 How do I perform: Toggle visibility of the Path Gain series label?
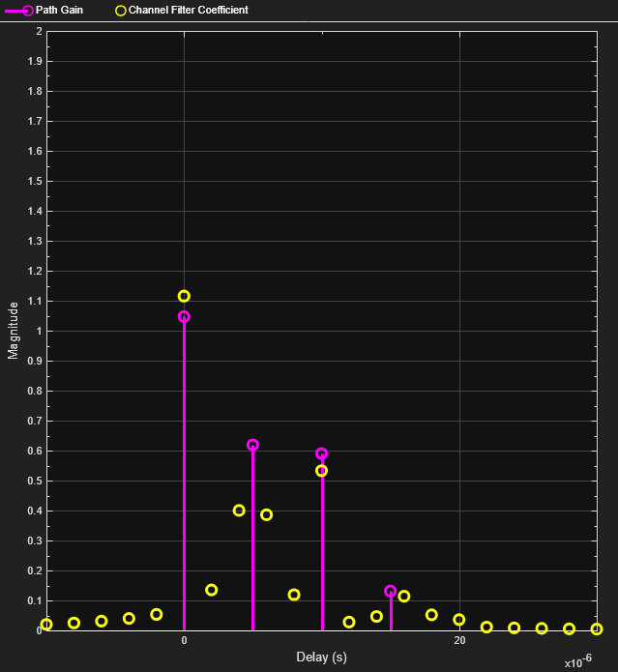click(x=59, y=10)
